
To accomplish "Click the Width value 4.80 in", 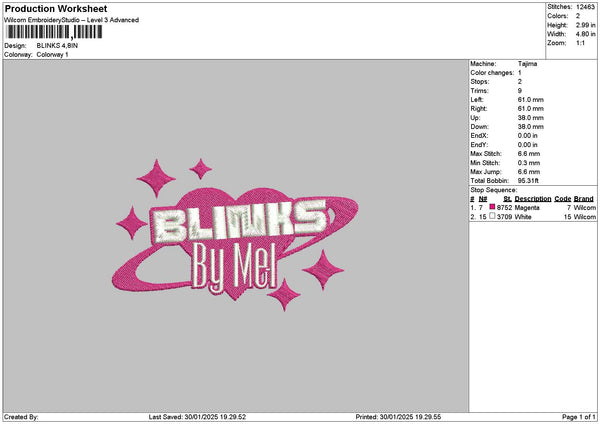I will pyautogui.click(x=585, y=34).
